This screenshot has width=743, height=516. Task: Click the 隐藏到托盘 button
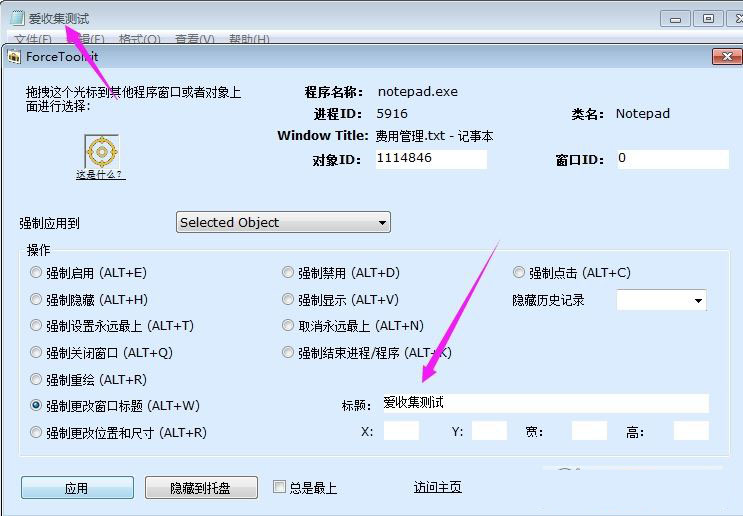[200, 488]
